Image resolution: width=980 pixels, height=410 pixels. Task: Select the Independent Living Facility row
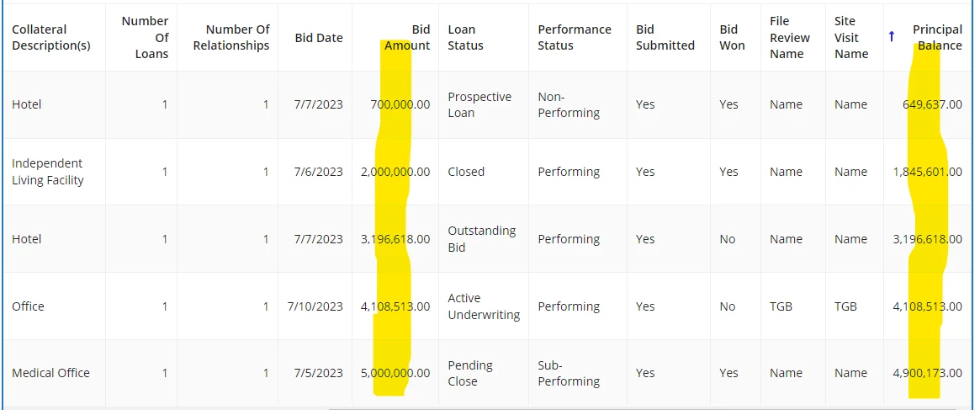490,172
